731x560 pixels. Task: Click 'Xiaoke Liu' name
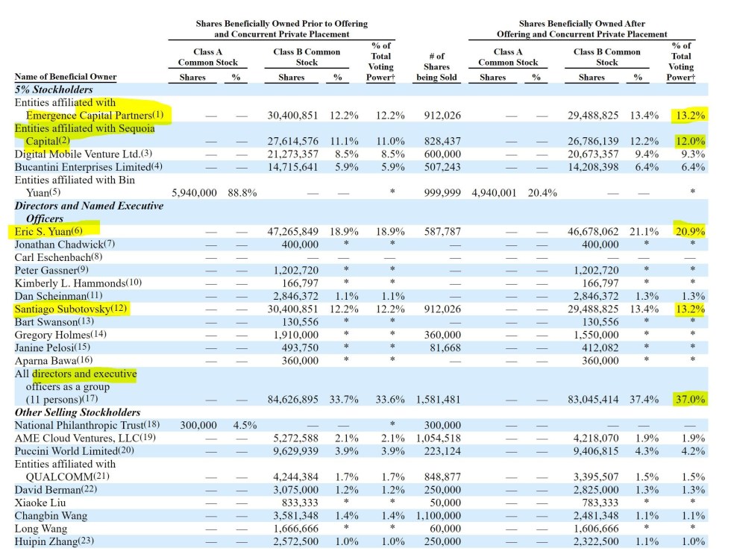click(x=40, y=503)
